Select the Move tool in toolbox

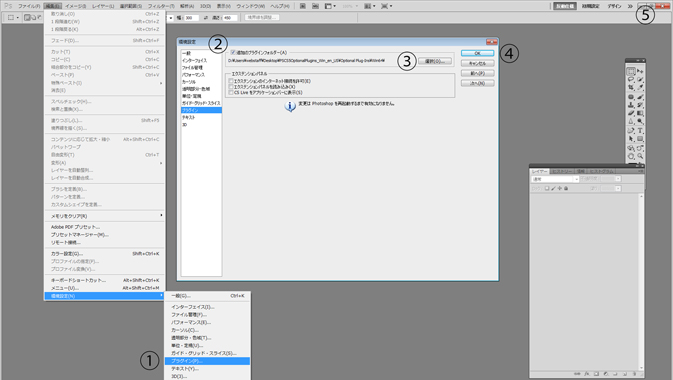[640, 71]
